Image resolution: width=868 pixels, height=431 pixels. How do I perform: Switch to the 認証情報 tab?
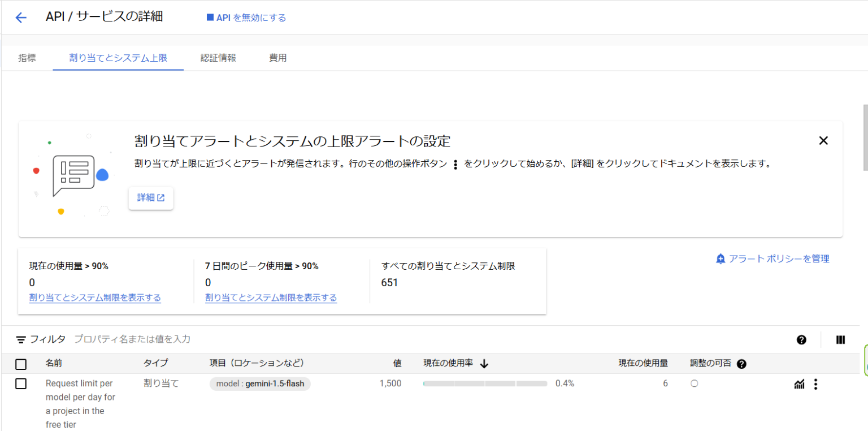(x=218, y=57)
